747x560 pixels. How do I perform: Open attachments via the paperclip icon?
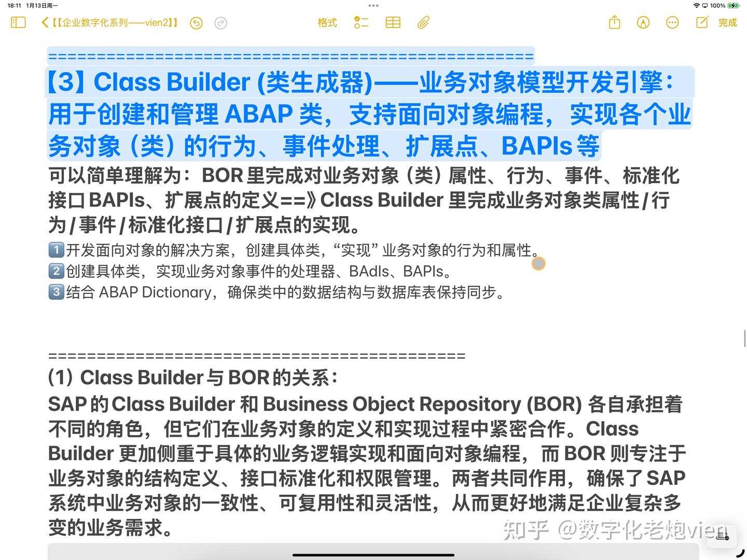tap(423, 23)
